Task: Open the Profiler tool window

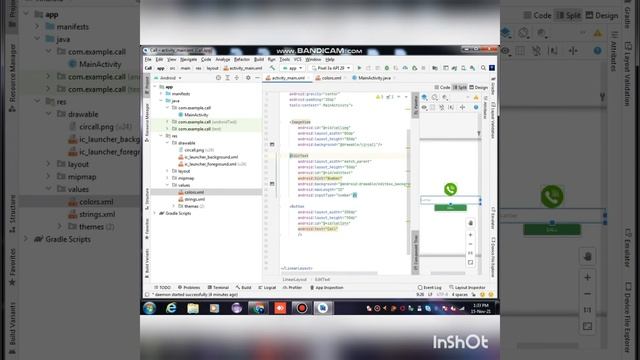Action: pyautogui.click(x=293, y=287)
